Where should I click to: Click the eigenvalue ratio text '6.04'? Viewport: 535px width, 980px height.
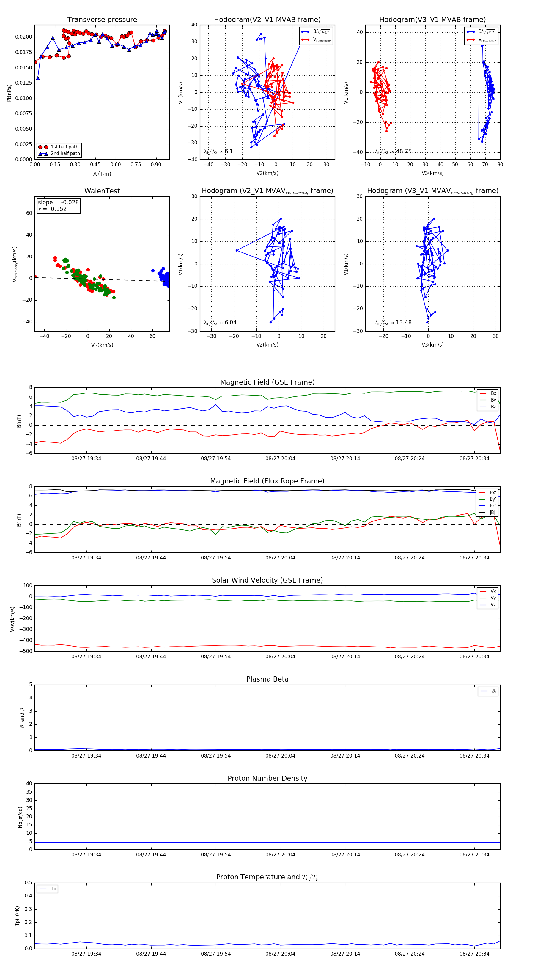230,323
